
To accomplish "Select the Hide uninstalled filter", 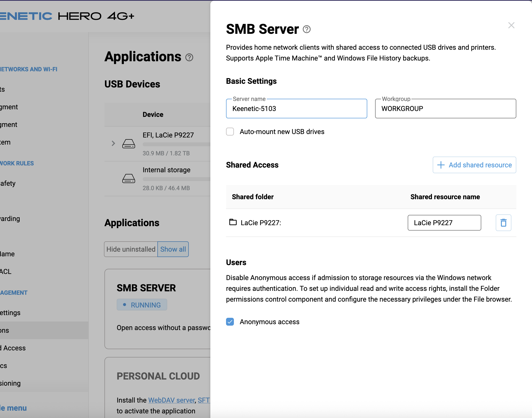I will (x=131, y=249).
